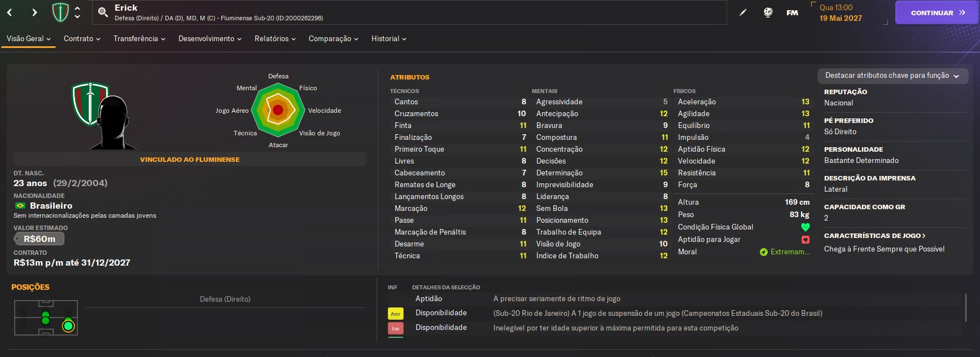Click the red Ine ineligibility icon
This screenshot has width=980, height=357.
tap(395, 328)
